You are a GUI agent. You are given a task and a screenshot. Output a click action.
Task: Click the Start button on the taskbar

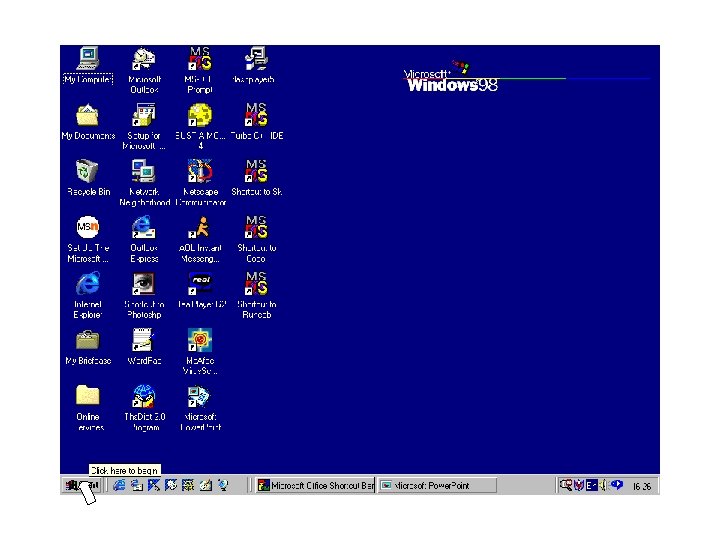pos(83,485)
